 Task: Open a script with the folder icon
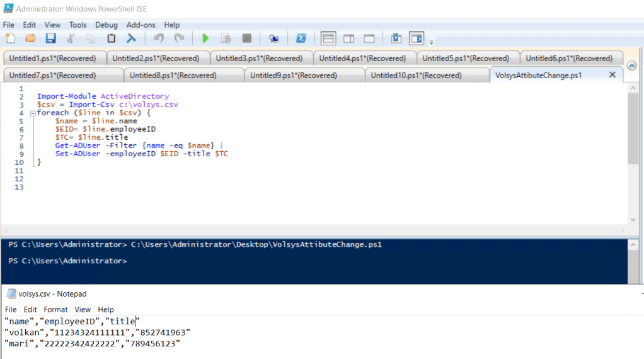(30, 38)
